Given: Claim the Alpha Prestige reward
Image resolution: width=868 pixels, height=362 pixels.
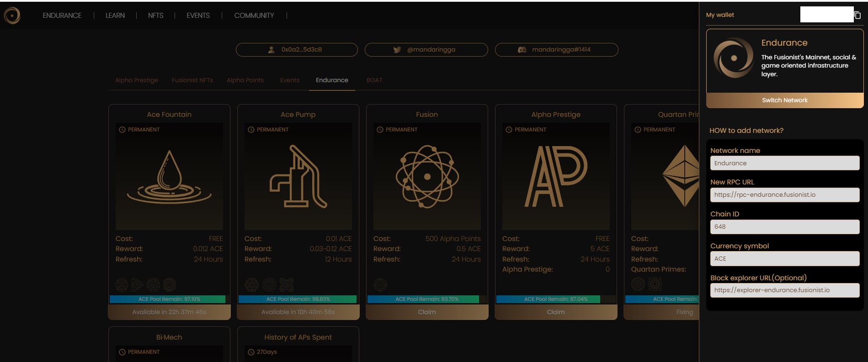Looking at the screenshot, I should 556,312.
